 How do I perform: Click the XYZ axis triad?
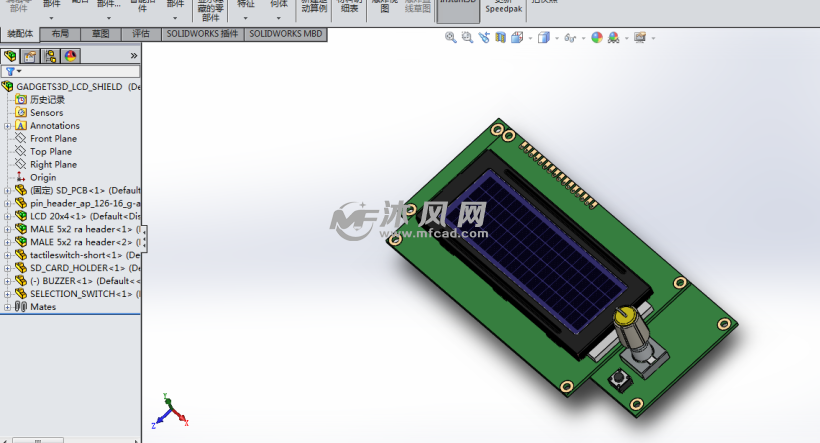click(170, 411)
